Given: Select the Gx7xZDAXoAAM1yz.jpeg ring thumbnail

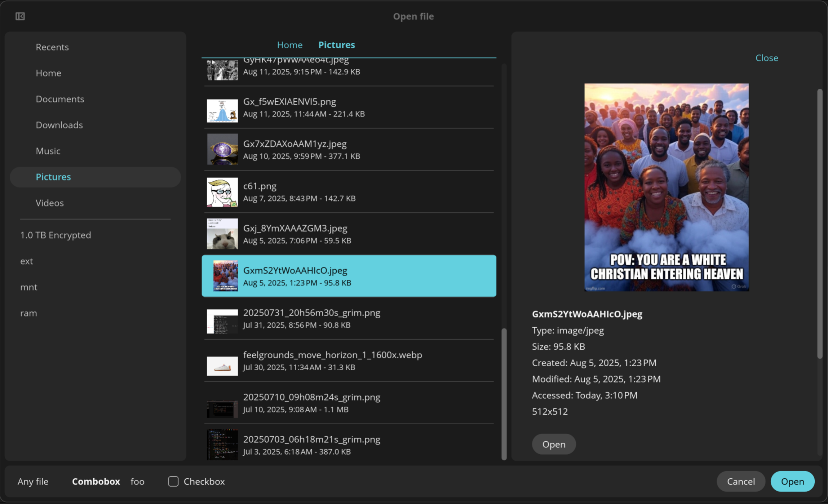Looking at the screenshot, I should pos(222,149).
